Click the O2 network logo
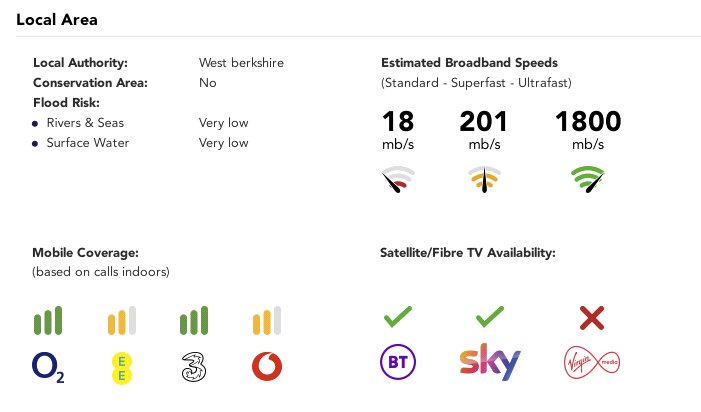The width and height of the screenshot is (701, 412). click(48, 367)
